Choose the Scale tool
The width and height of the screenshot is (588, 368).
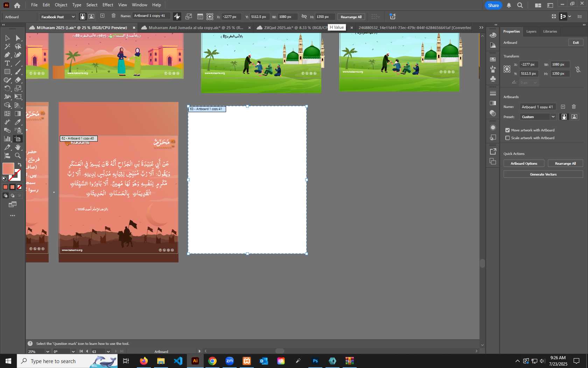(x=18, y=88)
